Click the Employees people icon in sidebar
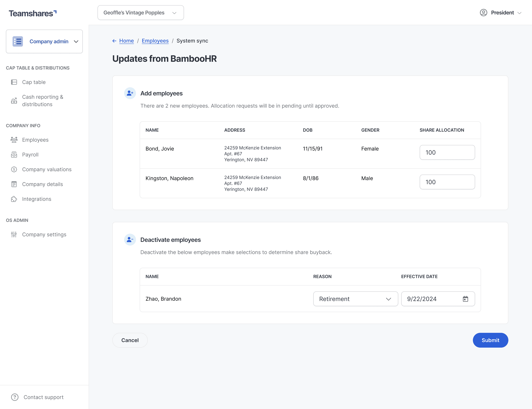This screenshot has height=409, width=532. (x=14, y=140)
